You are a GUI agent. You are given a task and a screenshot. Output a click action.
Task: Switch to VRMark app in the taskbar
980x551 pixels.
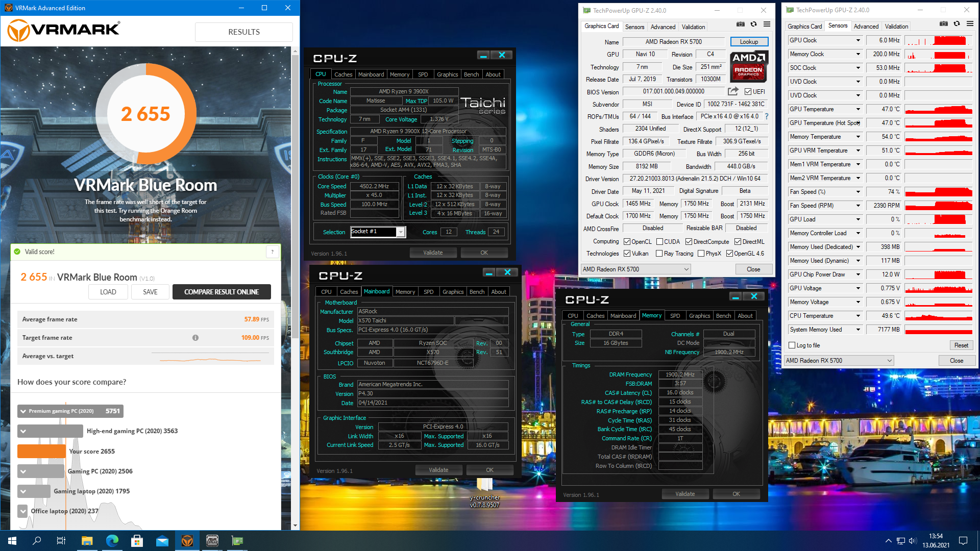tap(187, 541)
